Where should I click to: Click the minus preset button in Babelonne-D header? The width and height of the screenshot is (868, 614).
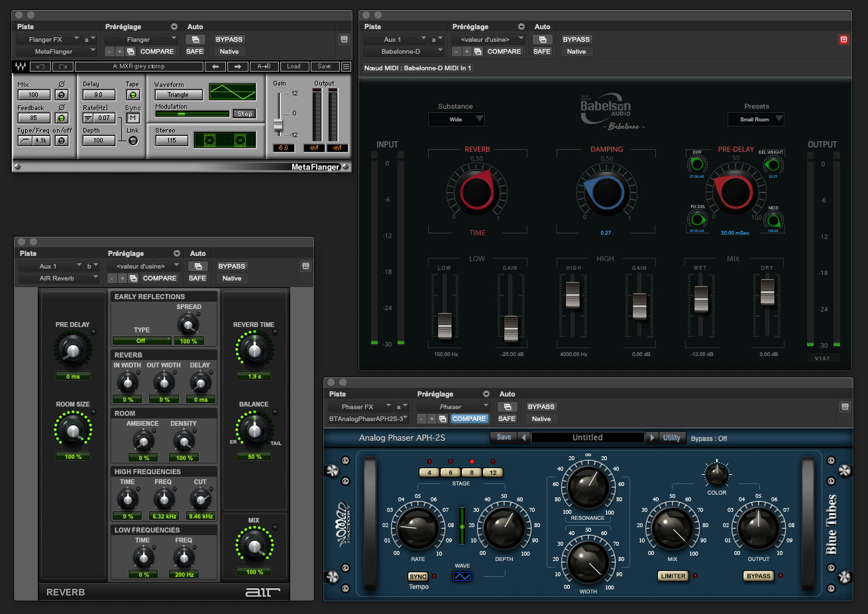click(457, 52)
